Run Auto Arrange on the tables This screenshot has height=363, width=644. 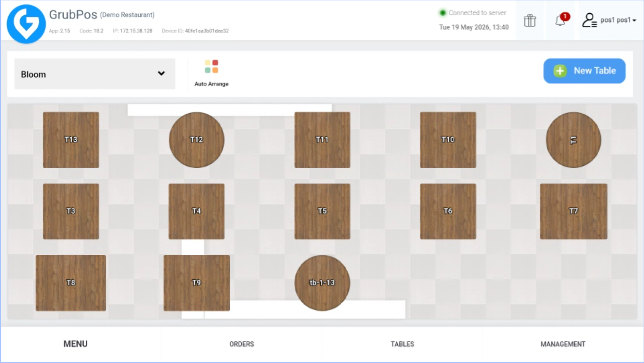pos(211,73)
